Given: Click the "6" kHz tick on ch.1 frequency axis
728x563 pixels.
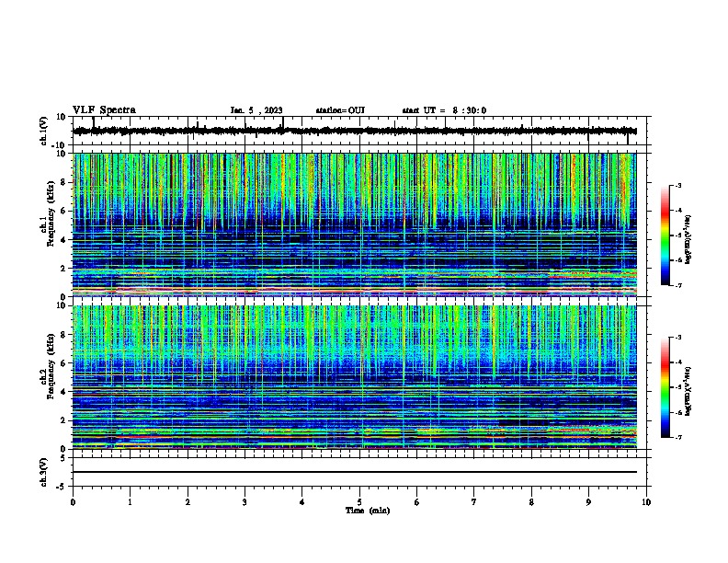Looking at the screenshot, I should coord(63,212).
